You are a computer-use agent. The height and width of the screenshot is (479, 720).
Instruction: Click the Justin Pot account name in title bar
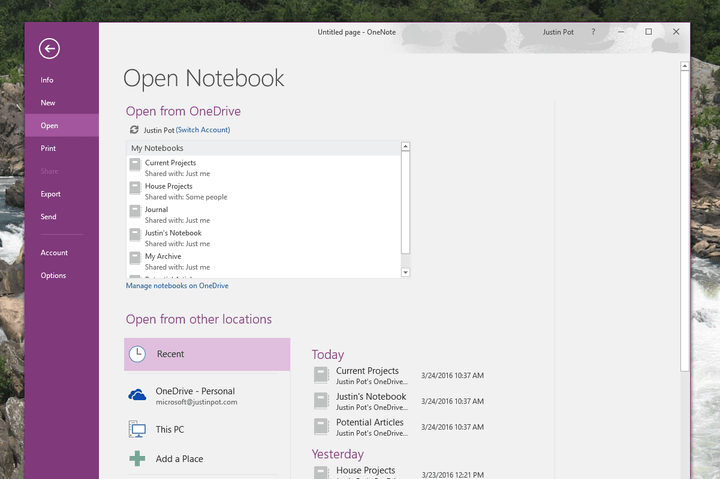pyautogui.click(x=558, y=32)
